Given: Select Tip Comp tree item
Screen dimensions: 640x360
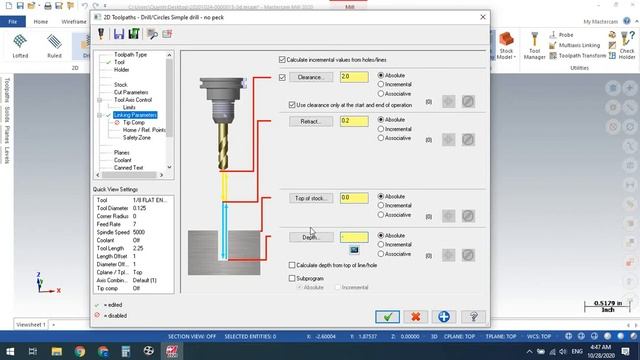Looking at the screenshot, I should click(x=134, y=122).
